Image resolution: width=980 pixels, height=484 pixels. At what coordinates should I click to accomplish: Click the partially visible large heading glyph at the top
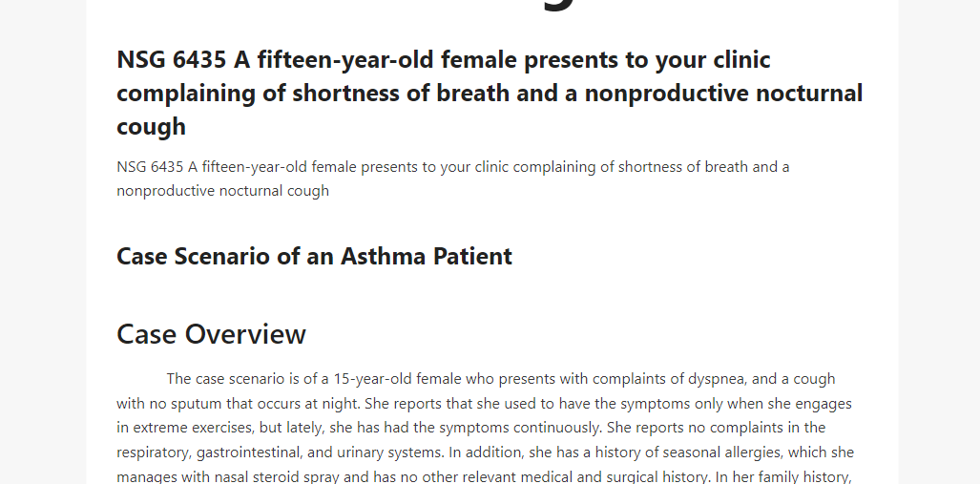557,6
